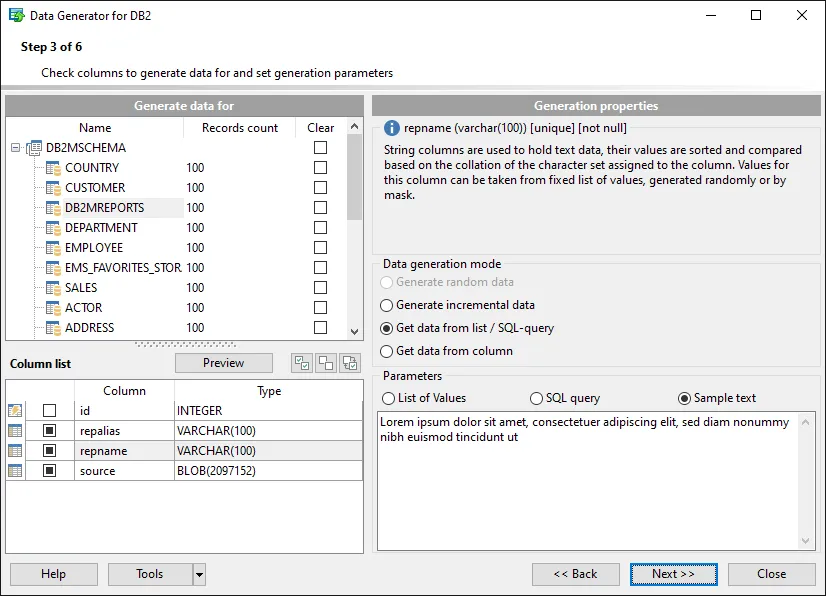826x596 pixels.
Task: Click the ADDRESS table icon
Action: [x=53, y=328]
